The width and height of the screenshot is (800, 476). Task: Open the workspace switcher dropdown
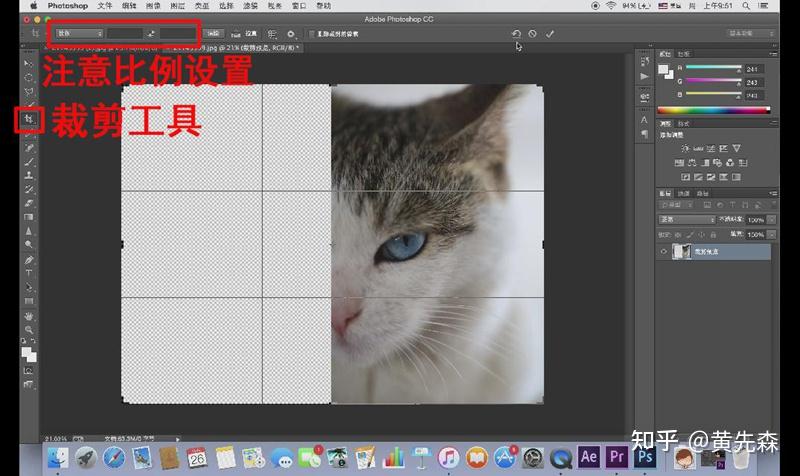pyautogui.click(x=751, y=34)
